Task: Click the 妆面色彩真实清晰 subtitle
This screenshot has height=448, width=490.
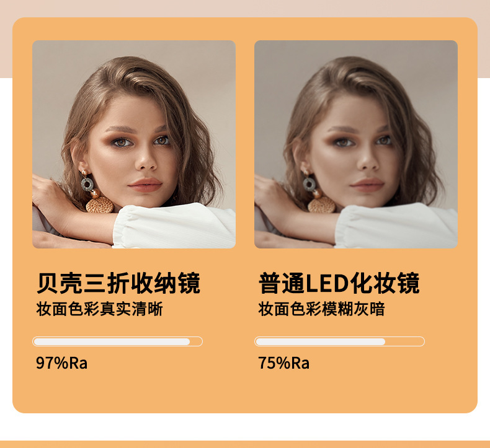Action: (x=99, y=309)
